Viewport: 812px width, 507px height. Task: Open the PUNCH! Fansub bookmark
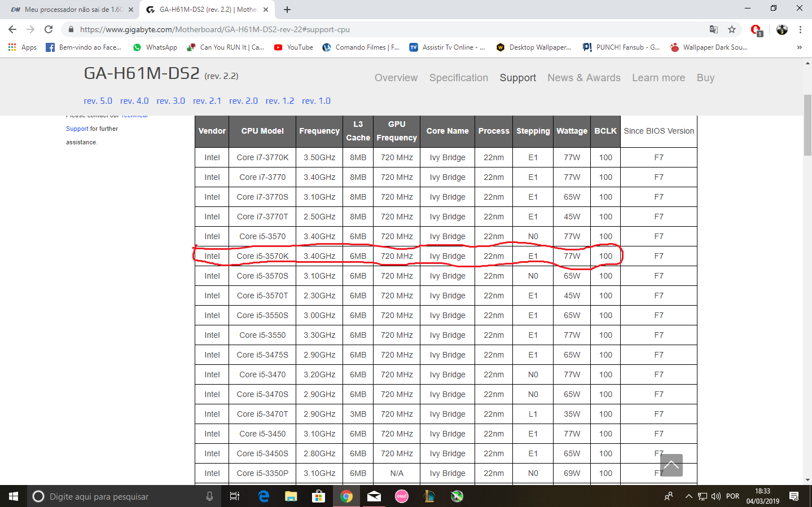(621, 47)
